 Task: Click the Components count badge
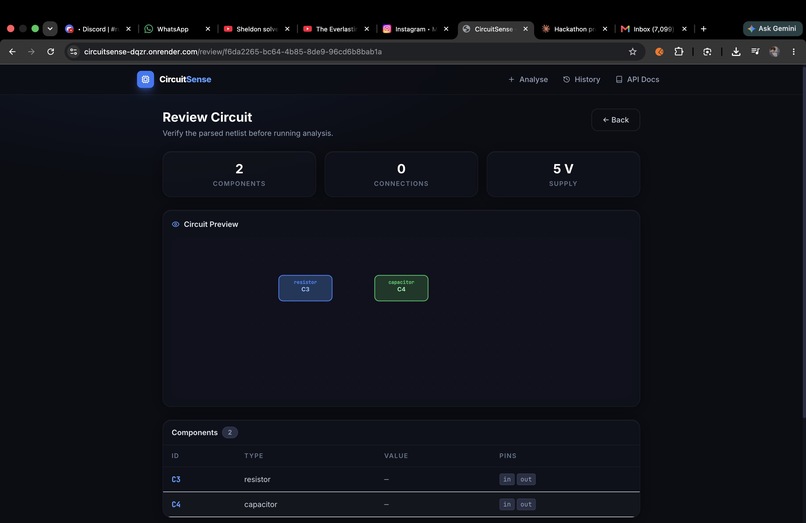tap(230, 432)
